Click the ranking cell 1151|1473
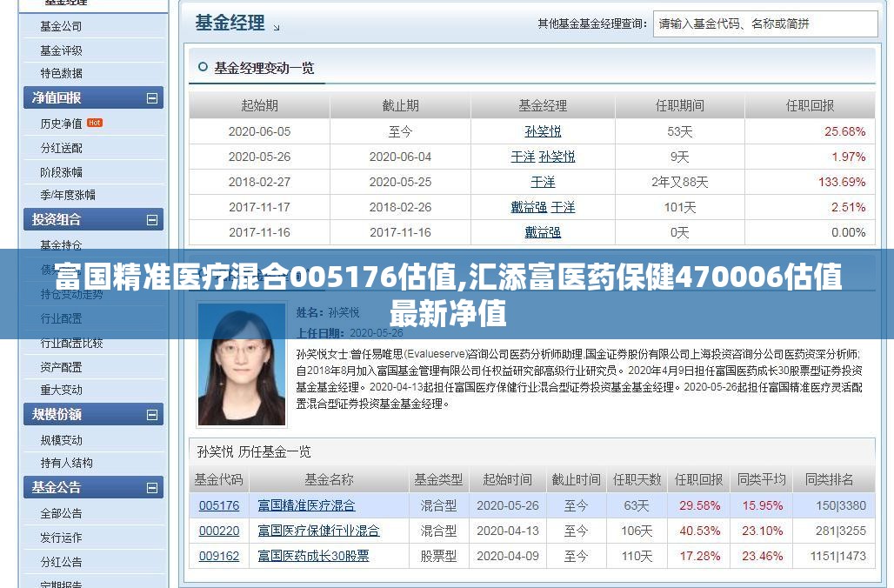 click(838, 556)
